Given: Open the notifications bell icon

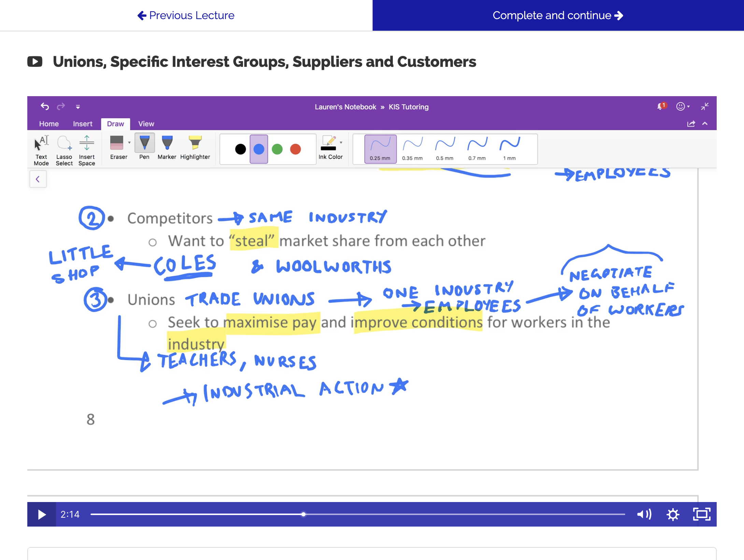Looking at the screenshot, I should click(x=661, y=106).
